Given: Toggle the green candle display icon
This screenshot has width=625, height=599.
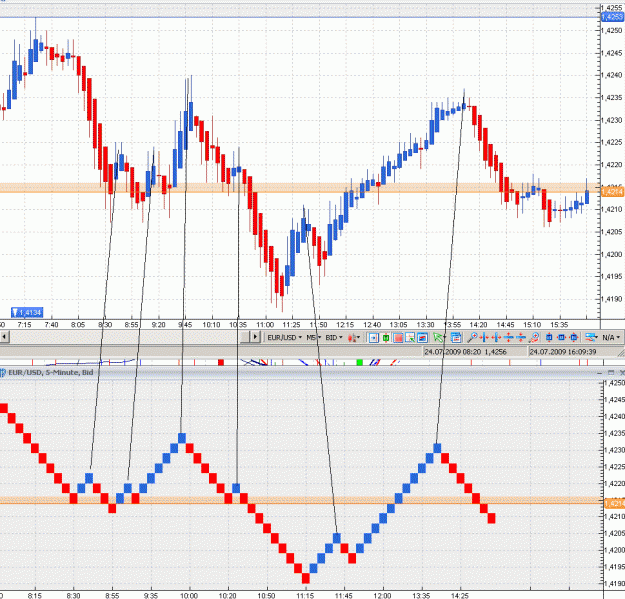Looking at the screenshot, I should point(386,338).
